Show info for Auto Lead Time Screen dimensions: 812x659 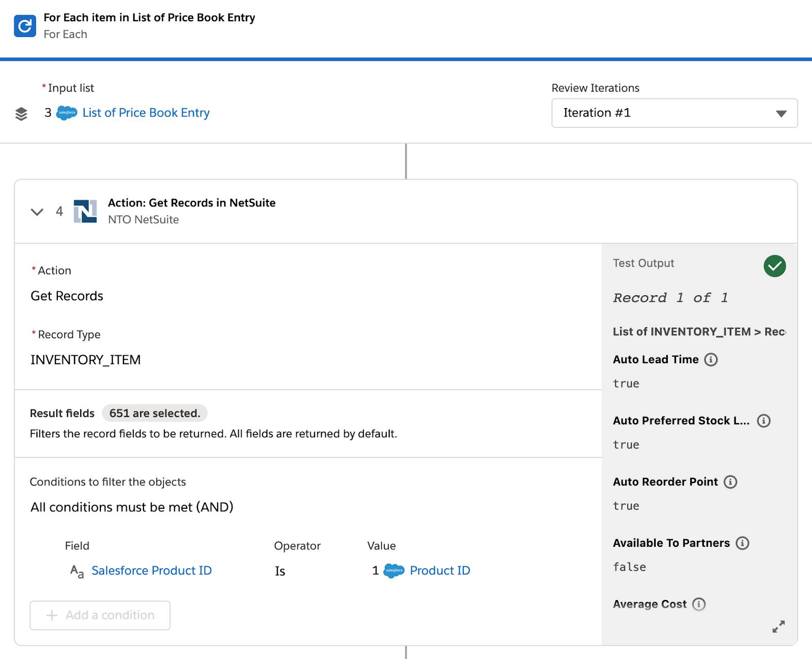711,360
